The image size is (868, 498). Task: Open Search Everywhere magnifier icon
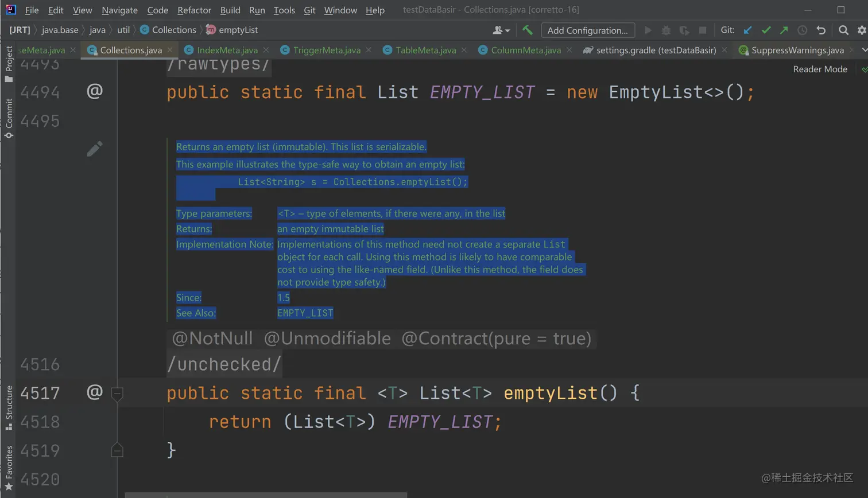[843, 30]
